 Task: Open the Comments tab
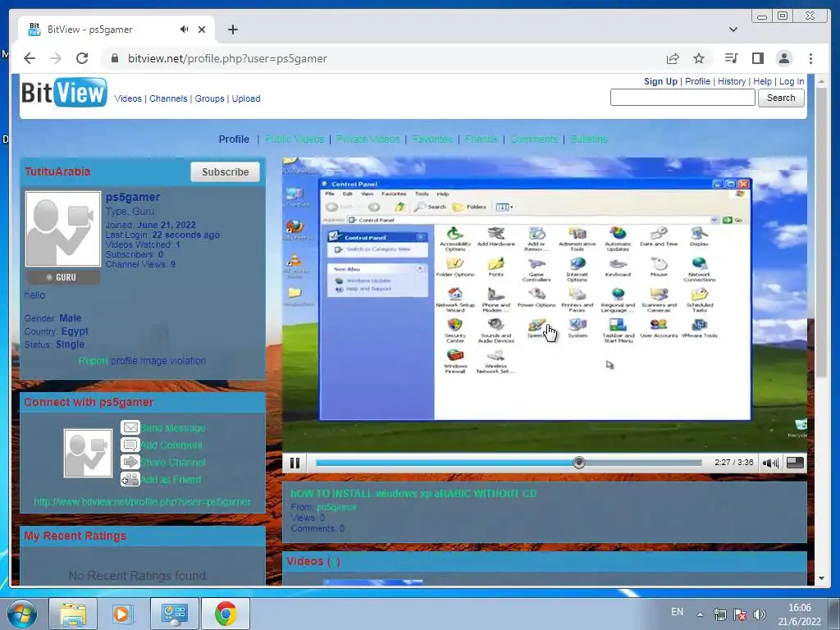point(534,139)
